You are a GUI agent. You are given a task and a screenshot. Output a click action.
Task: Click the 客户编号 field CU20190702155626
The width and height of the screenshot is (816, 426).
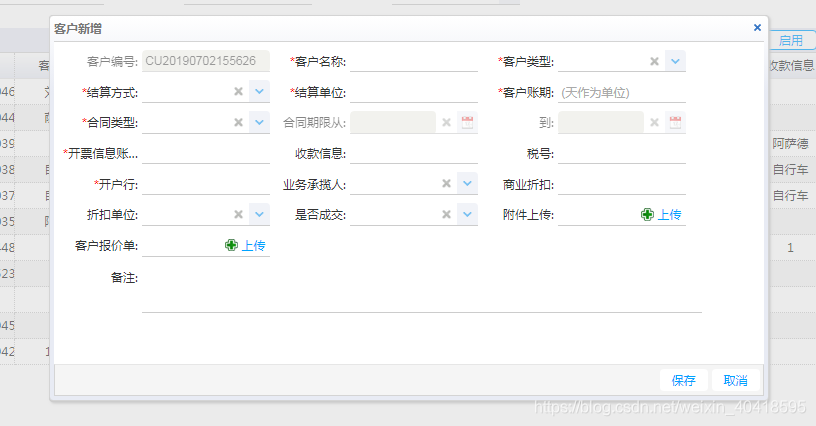206,61
